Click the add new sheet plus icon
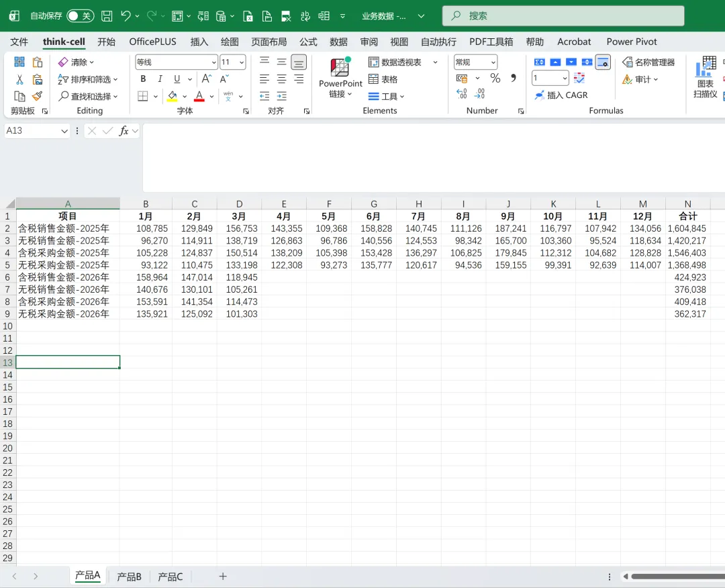This screenshot has height=588, width=725. coord(223,577)
